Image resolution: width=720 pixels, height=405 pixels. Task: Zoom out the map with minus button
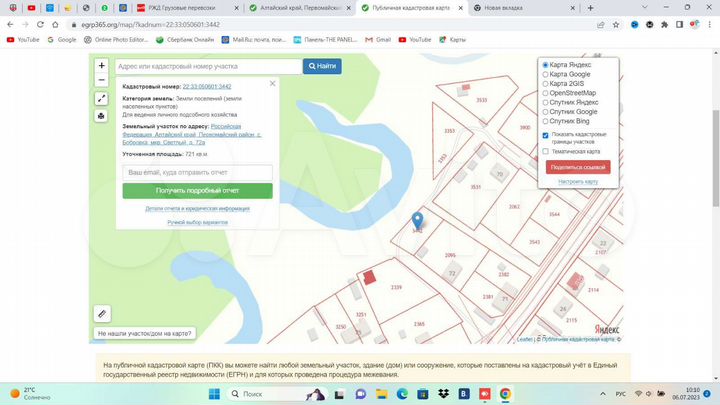pyautogui.click(x=101, y=80)
